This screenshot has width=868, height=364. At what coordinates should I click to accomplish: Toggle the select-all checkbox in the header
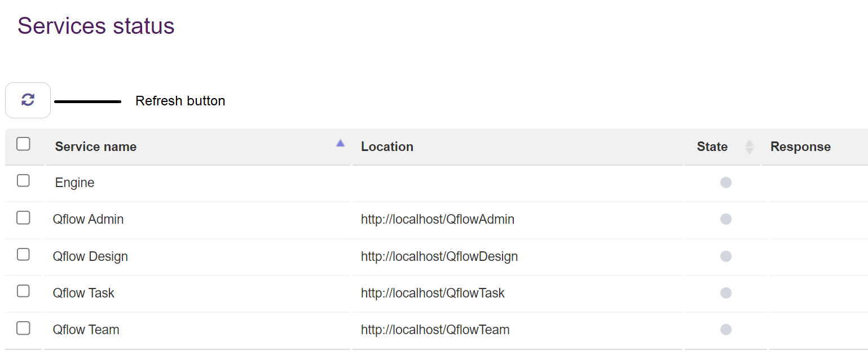click(23, 144)
